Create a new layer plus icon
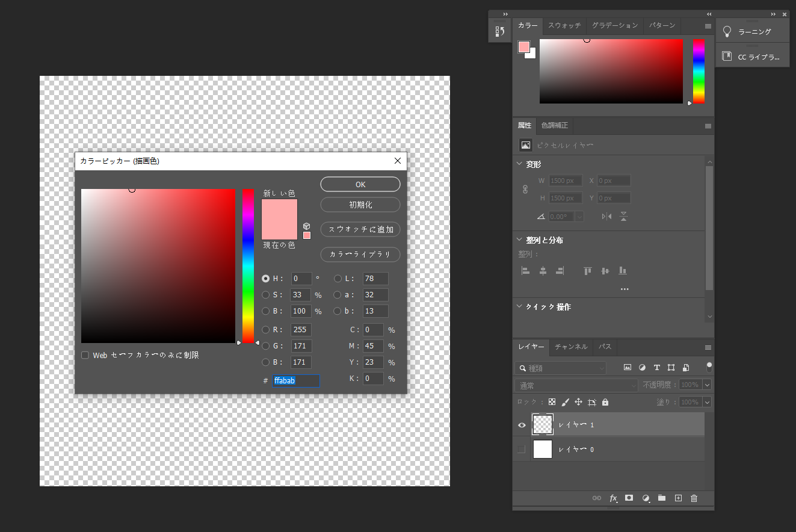The height and width of the screenshot is (532, 796). [678, 498]
